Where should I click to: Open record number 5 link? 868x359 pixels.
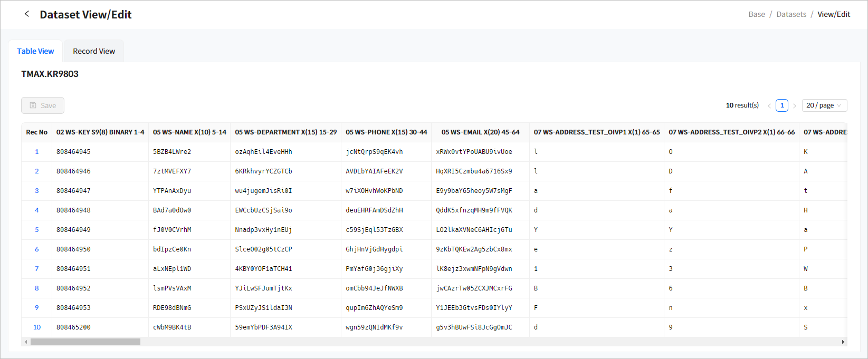(x=37, y=230)
